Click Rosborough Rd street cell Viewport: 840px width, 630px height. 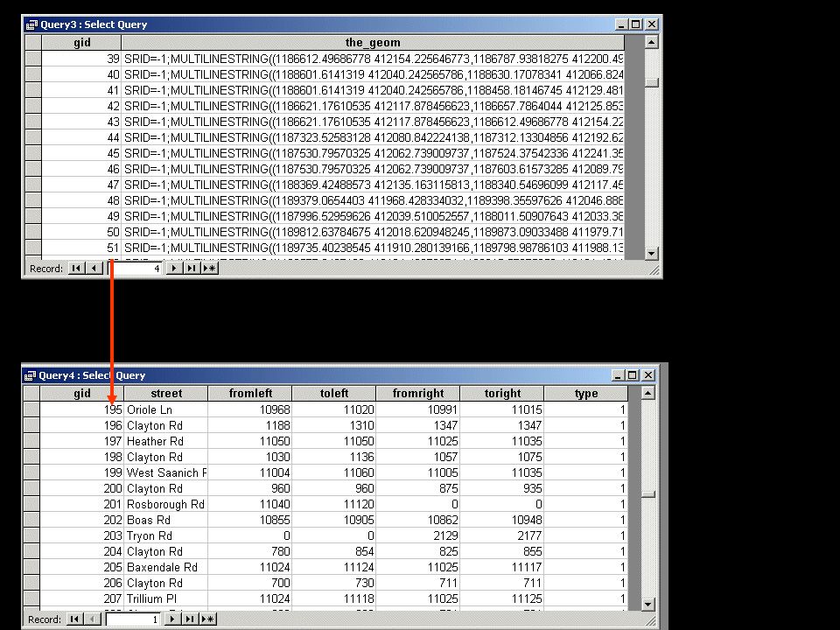click(x=166, y=504)
